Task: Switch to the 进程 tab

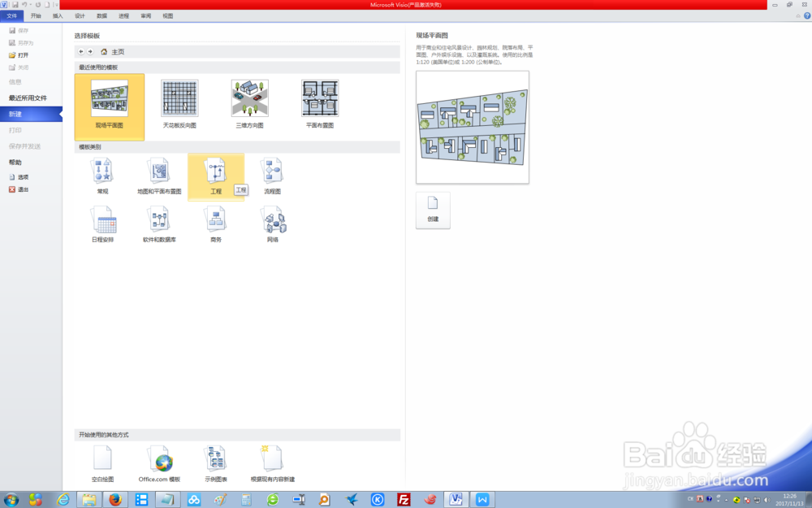Action: [x=123, y=16]
